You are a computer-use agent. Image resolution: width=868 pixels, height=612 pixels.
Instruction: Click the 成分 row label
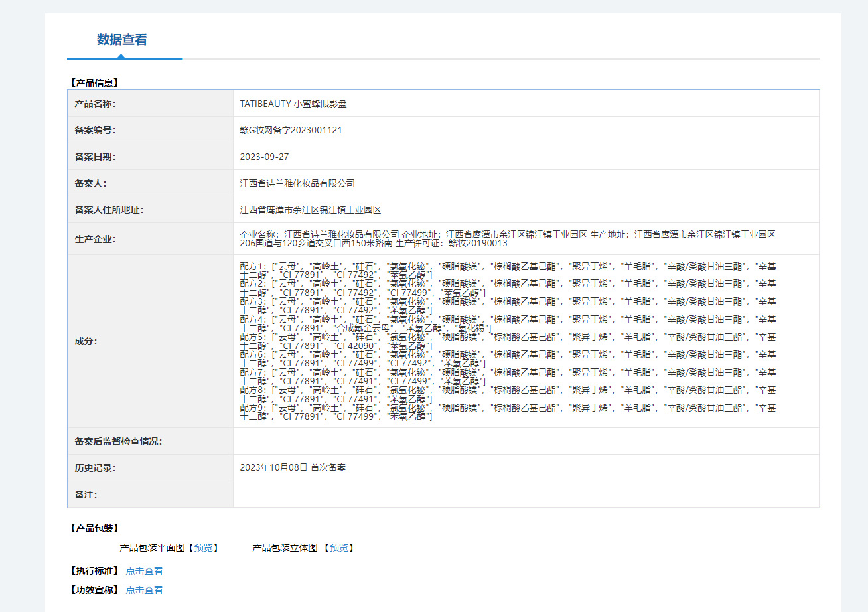[86, 342]
